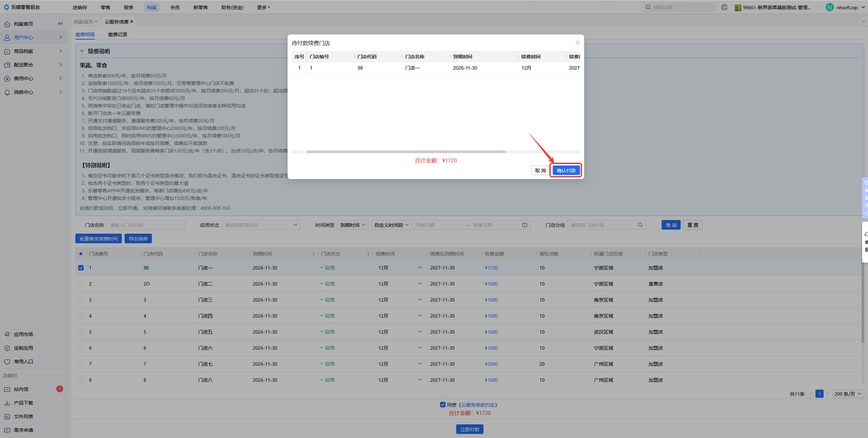868x438 pixels.
Task: Open 站内信 mail icon in sidebar
Action: click(x=7, y=389)
